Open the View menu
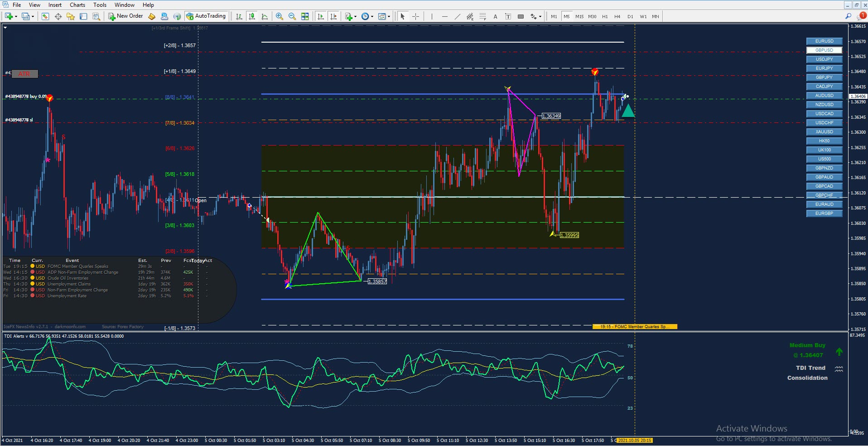Image resolution: width=868 pixels, height=446 pixels. click(34, 5)
